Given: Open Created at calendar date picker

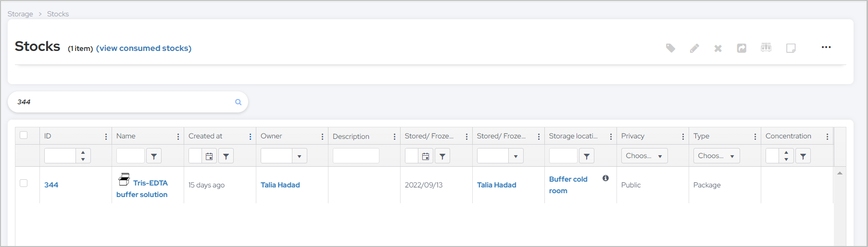Looking at the screenshot, I should (x=209, y=156).
